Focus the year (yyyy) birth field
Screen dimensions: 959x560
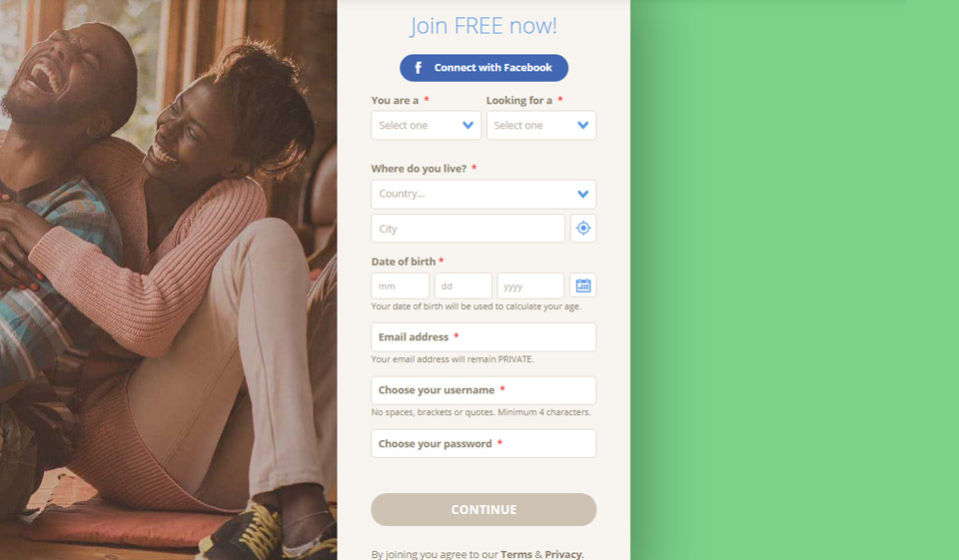pyautogui.click(x=530, y=285)
